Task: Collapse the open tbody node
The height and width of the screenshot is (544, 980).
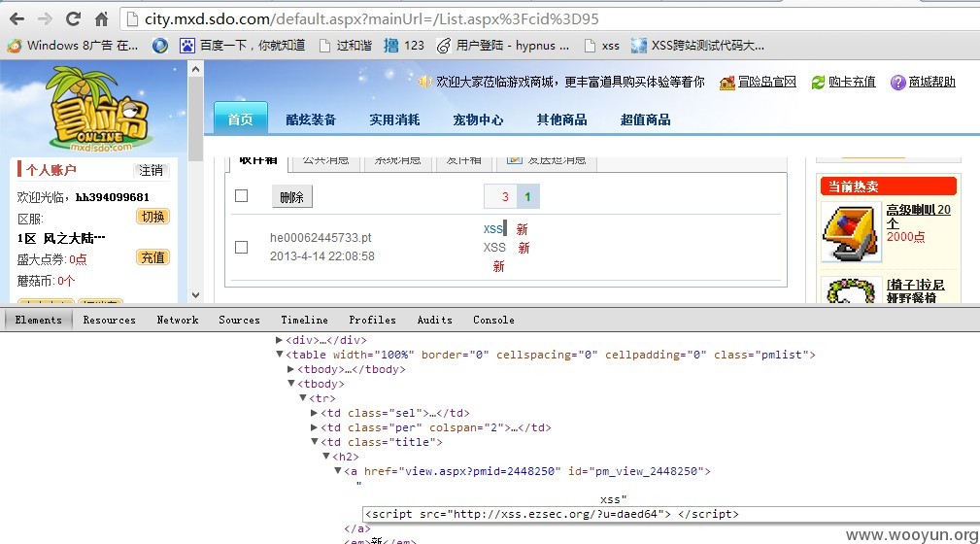Action: [290, 384]
